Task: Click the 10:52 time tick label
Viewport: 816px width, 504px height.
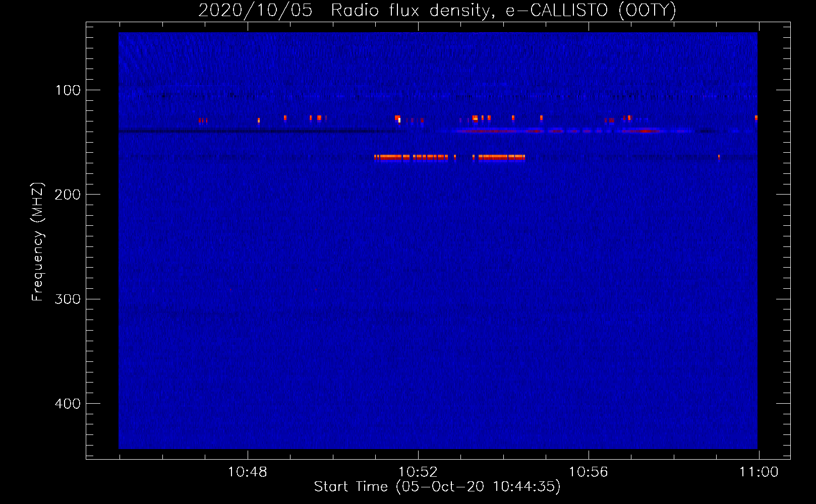Action: (x=418, y=472)
